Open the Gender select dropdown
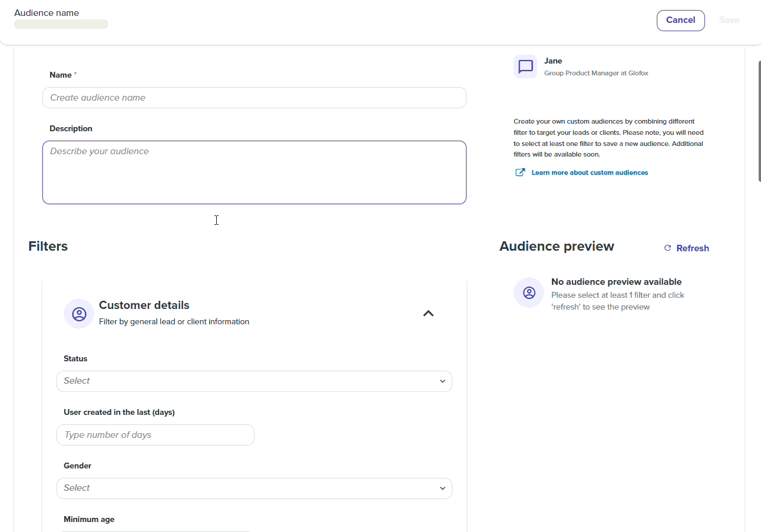This screenshot has height=532, width=761. click(x=254, y=488)
